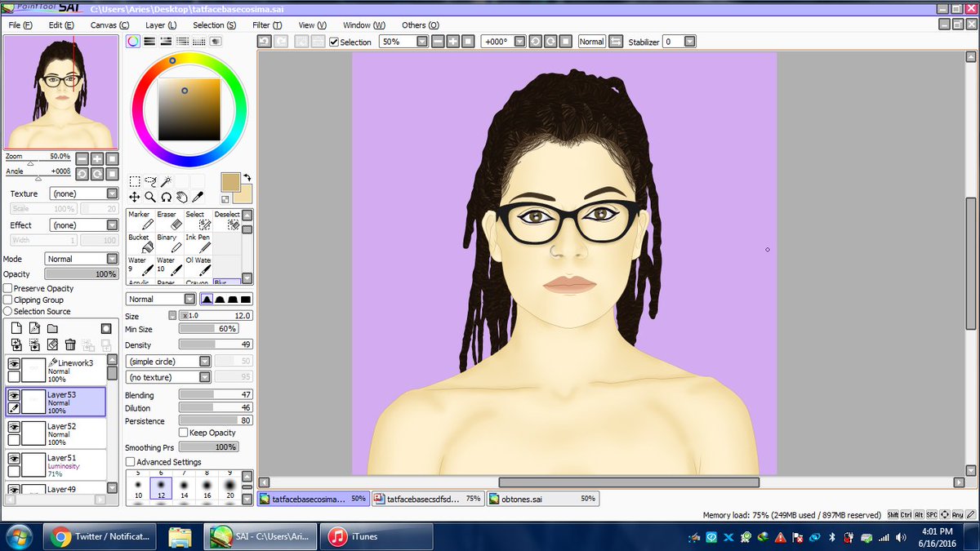Hide the Layer52 layer
980x551 pixels.
click(14, 427)
